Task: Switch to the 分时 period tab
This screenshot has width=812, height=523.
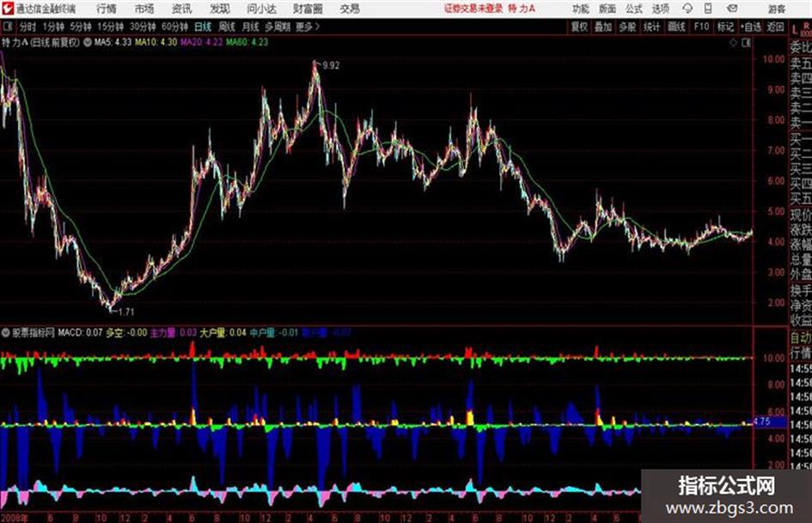Action: click(28, 27)
